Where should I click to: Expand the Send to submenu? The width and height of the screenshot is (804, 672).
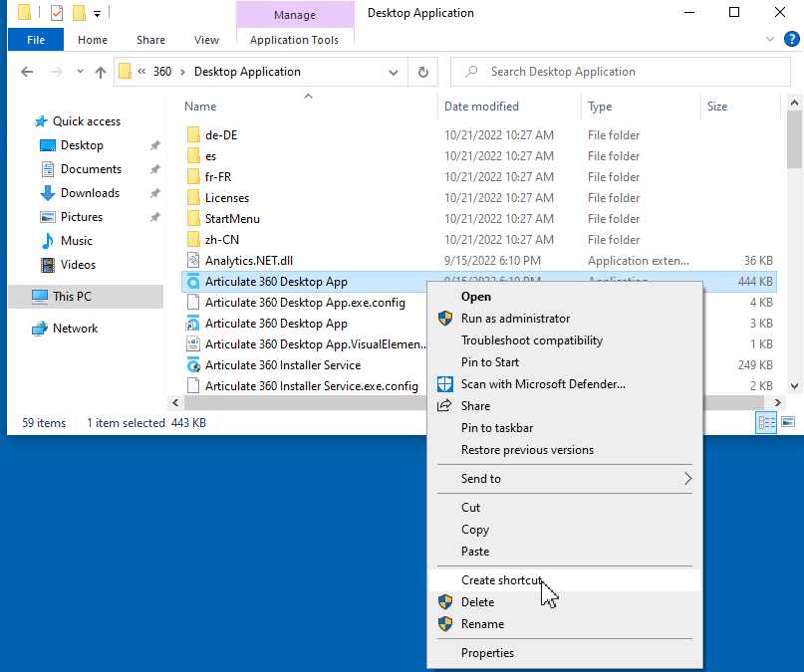coord(687,479)
